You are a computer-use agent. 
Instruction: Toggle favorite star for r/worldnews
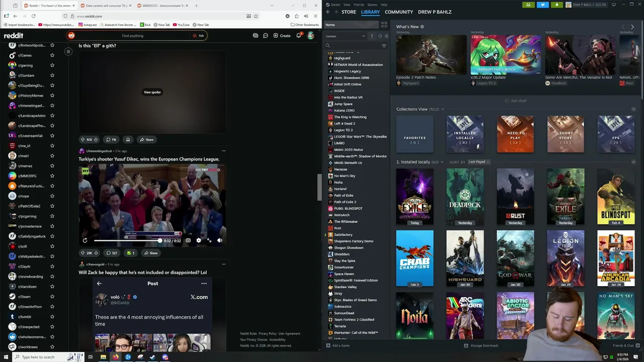[x=52, y=347]
